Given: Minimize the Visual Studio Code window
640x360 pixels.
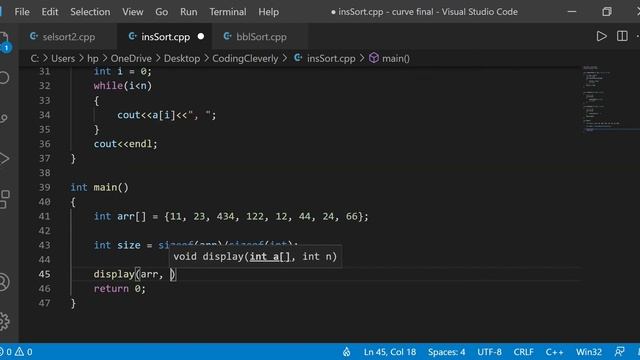Looking at the screenshot, I should pyautogui.click(x=572, y=11).
